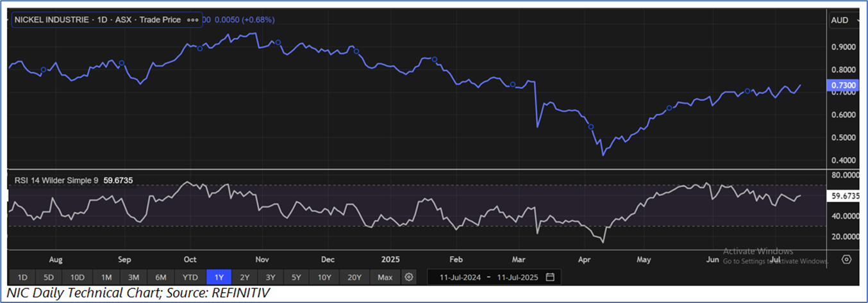Click the Oct label on time axis
Image resolution: width=868 pixels, height=303 pixels.
(x=190, y=260)
